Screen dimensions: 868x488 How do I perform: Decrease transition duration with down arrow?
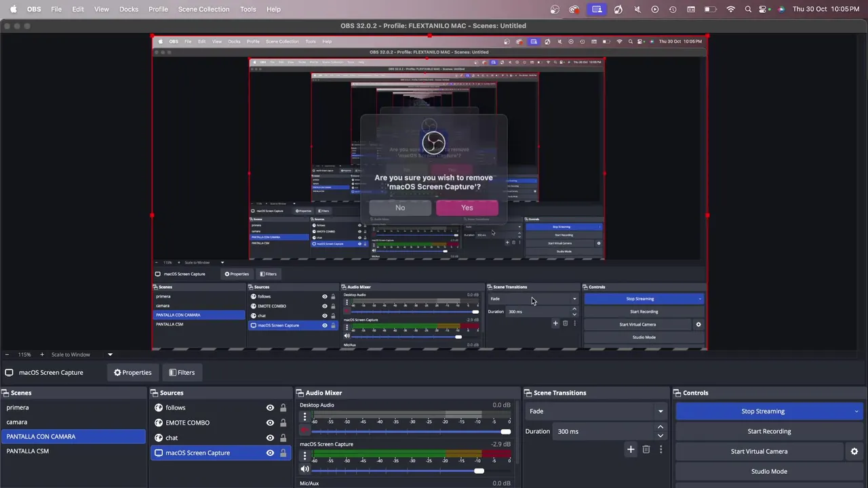(660, 435)
